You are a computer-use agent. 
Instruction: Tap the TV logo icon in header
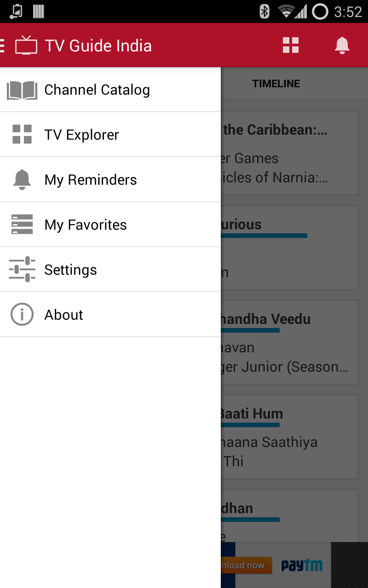coord(26,45)
